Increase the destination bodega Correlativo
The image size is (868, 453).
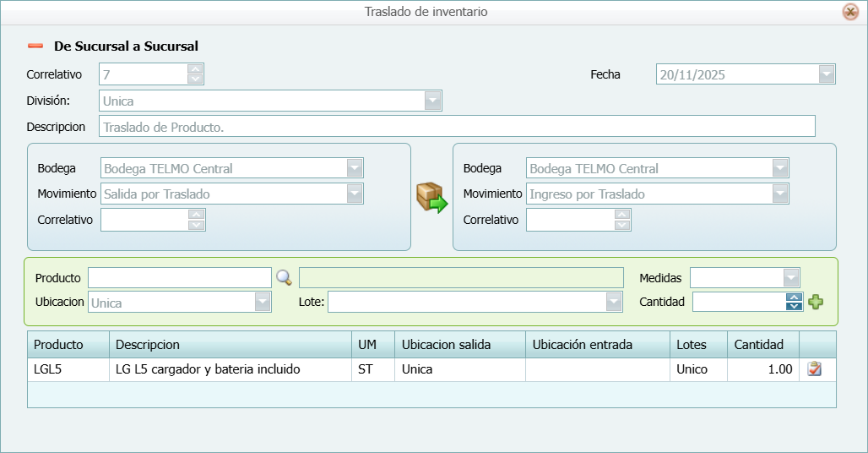(622, 215)
